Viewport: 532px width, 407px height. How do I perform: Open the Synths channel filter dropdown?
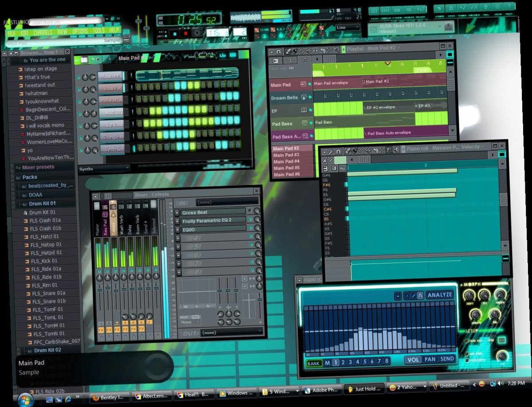pyautogui.click(x=104, y=169)
